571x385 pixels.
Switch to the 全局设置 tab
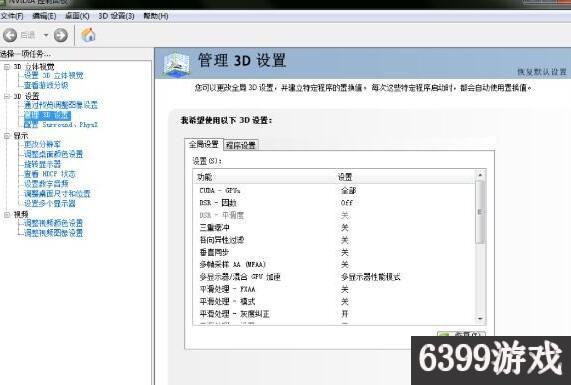[x=204, y=144]
